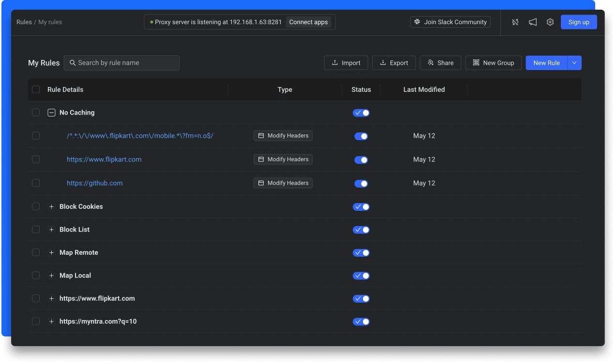Toggle Block List status switch
This screenshot has width=616, height=364.
coord(361,230)
